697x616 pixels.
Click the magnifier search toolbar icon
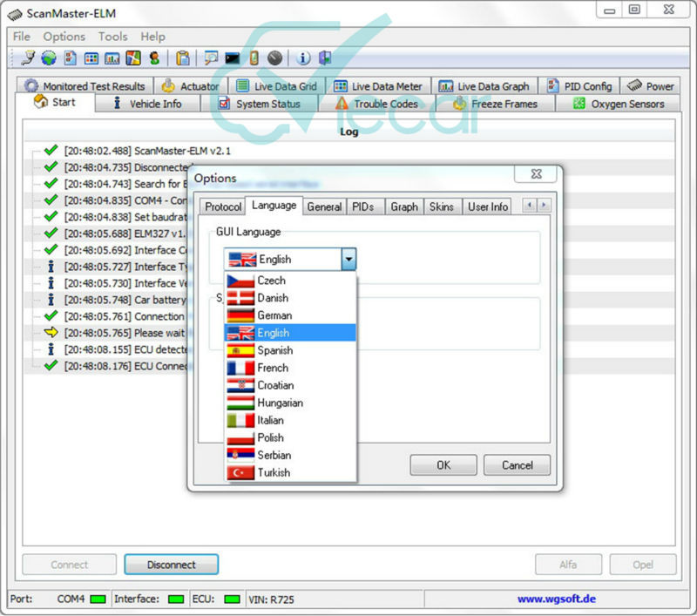[x=210, y=58]
